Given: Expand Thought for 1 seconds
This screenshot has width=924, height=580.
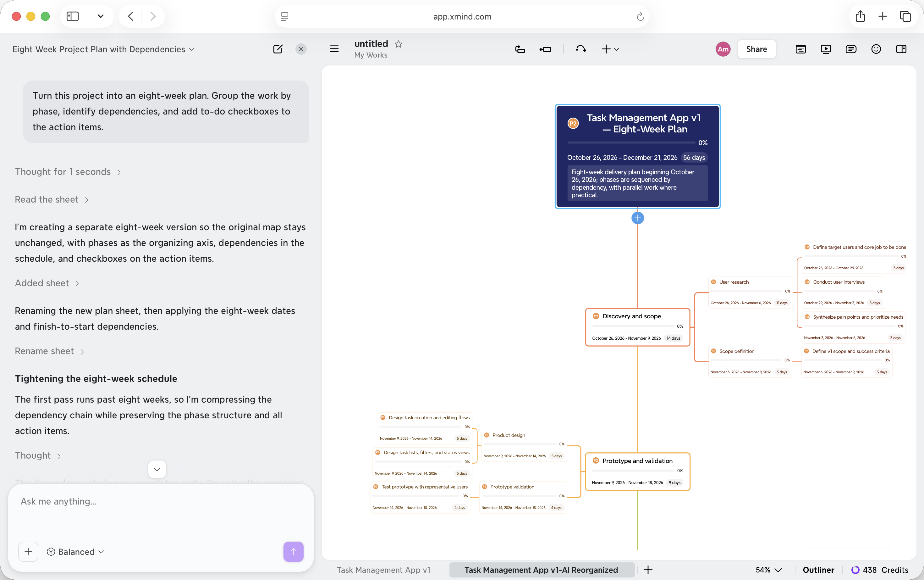Looking at the screenshot, I should pyautogui.click(x=68, y=172).
